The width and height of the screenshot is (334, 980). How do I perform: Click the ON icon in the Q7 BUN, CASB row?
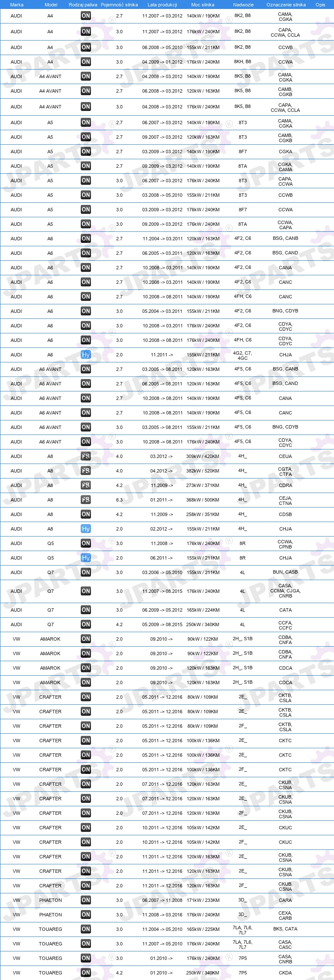click(x=86, y=572)
